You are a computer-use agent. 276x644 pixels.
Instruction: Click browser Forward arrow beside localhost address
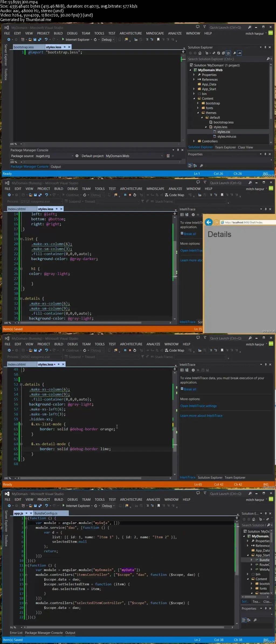(216, 222)
